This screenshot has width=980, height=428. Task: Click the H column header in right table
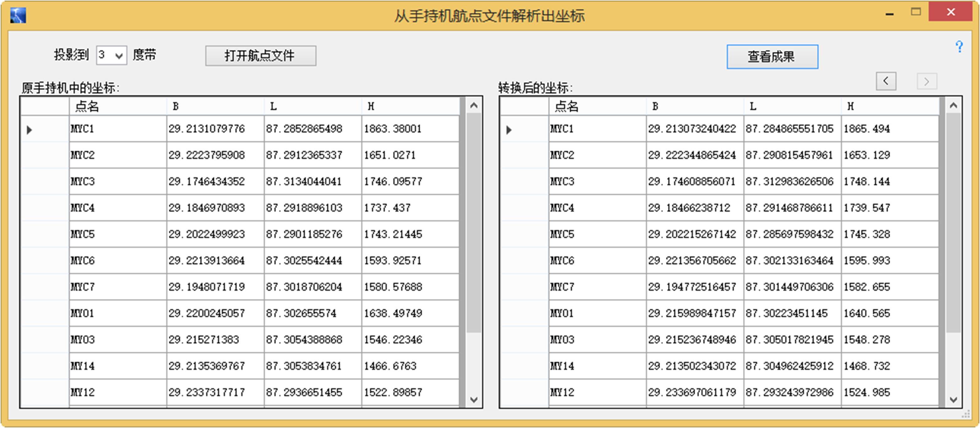[890, 106]
